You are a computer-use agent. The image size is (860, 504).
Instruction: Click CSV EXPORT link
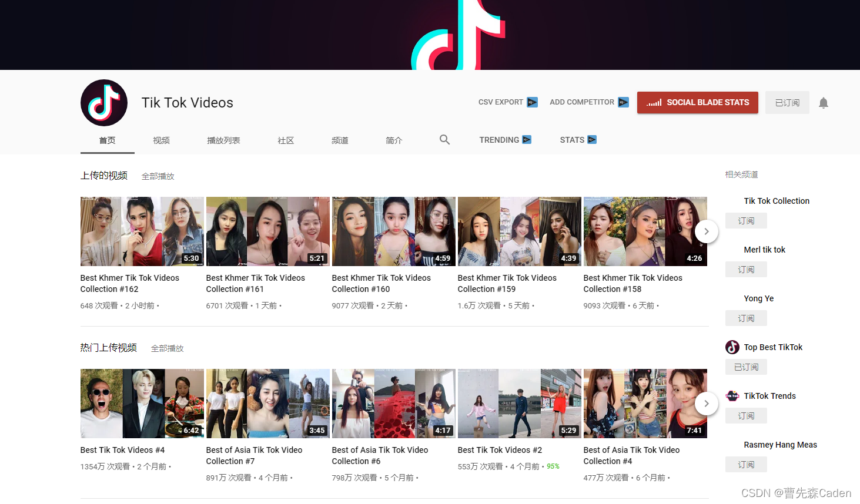point(501,102)
